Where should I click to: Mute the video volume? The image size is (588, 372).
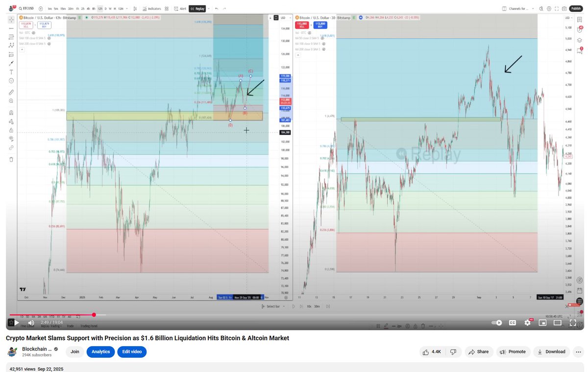(x=31, y=323)
